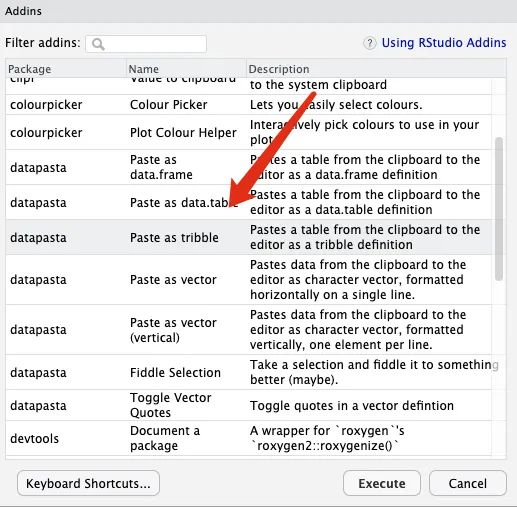Click the search magnifier icon in filter box
The height and width of the screenshot is (507, 517).
point(98,44)
